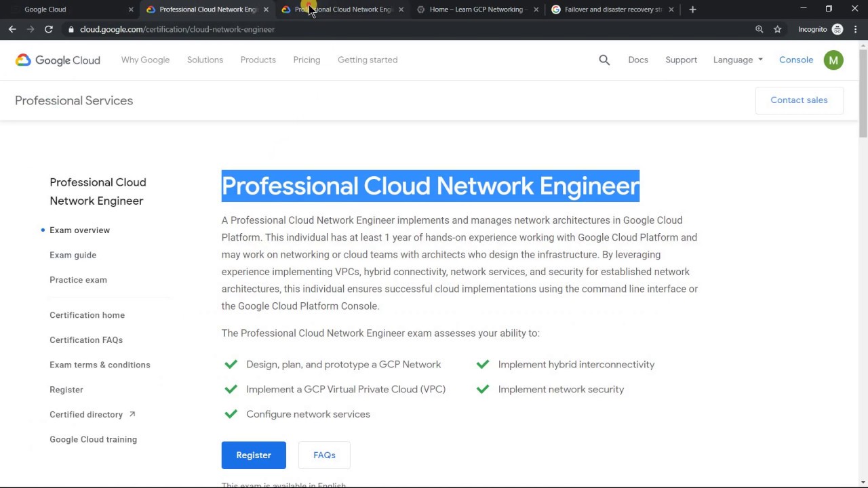
Task: Close the Google Cloud tab
Action: point(131,9)
